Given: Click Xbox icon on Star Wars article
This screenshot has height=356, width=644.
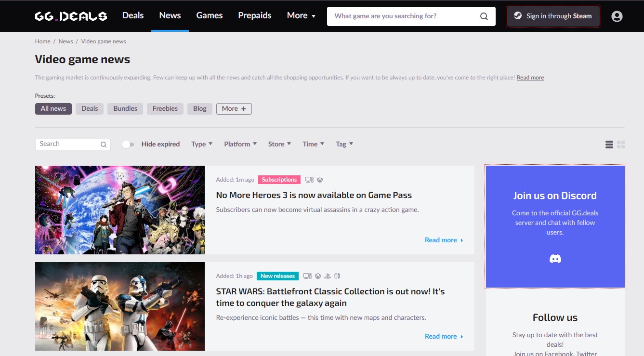Looking at the screenshot, I should [318, 276].
